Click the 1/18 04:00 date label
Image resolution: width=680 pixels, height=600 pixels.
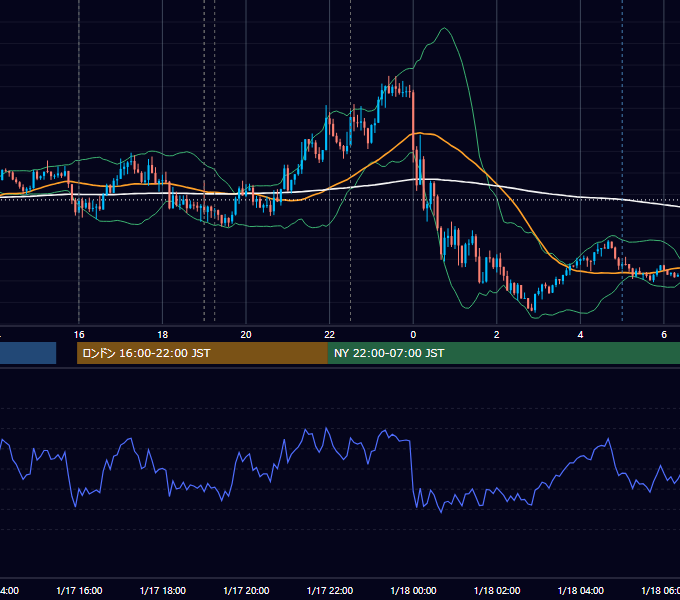[x=581, y=590]
